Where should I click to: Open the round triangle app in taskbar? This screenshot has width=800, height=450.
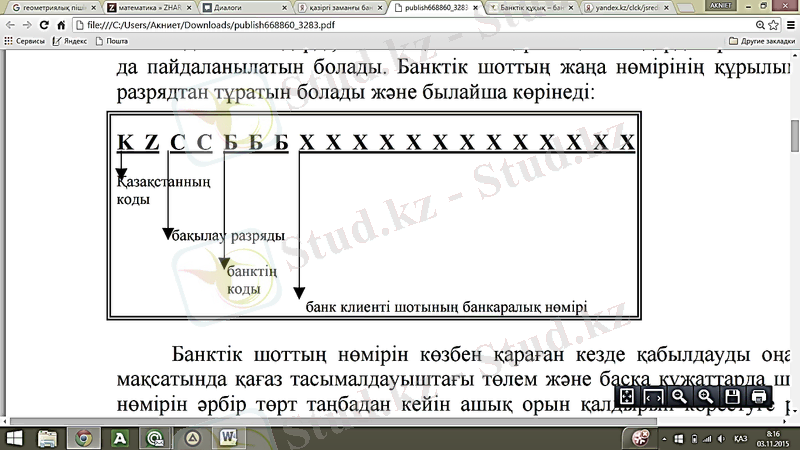[x=192, y=438]
